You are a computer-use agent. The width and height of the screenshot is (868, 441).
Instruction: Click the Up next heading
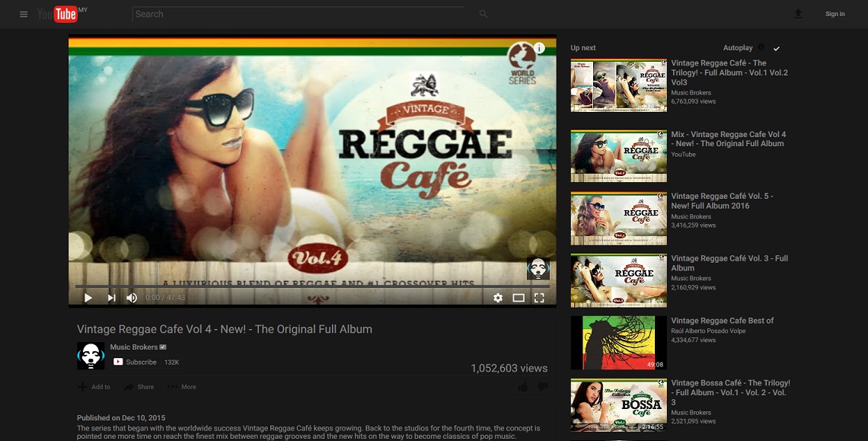click(583, 48)
